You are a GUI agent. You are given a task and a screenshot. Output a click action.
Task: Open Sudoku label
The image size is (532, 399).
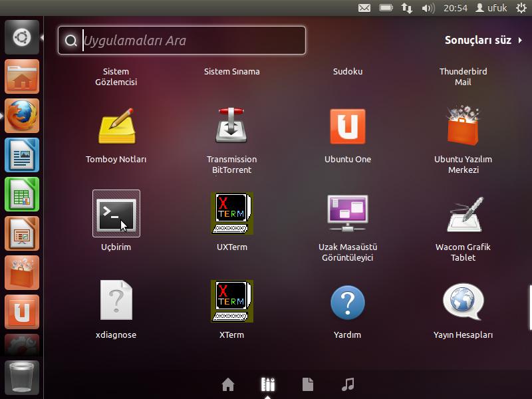pyautogui.click(x=347, y=72)
